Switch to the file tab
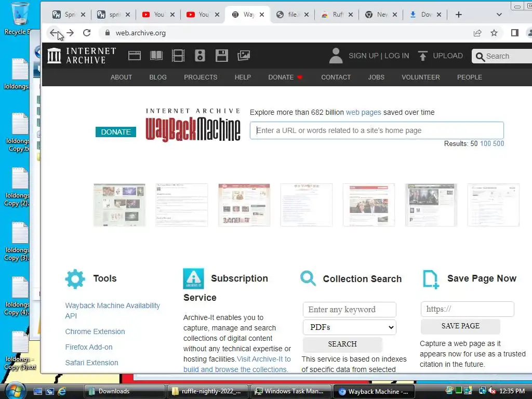The width and height of the screenshot is (532, 399). (292, 15)
